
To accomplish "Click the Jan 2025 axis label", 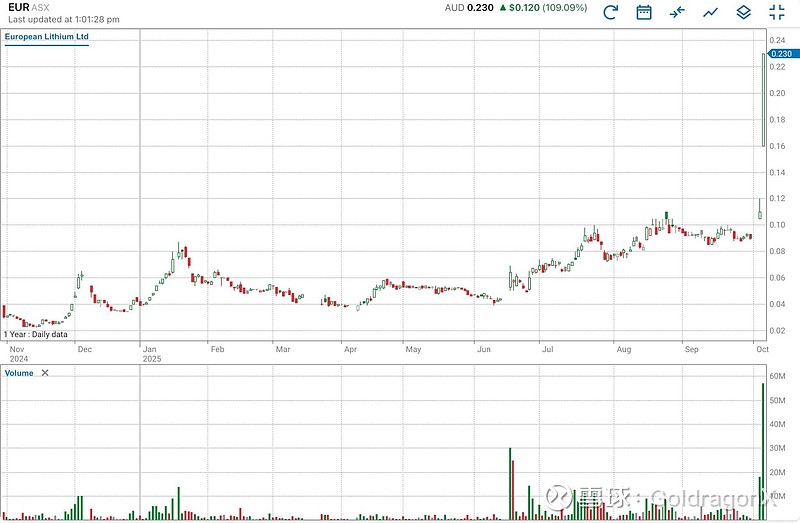I will (x=152, y=354).
